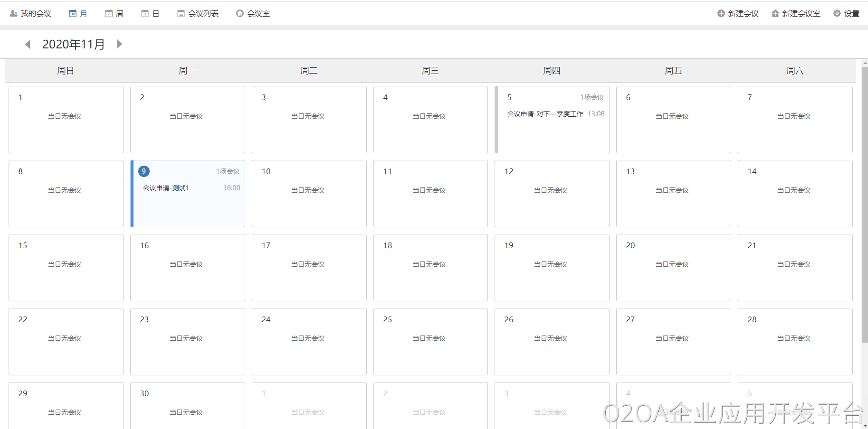
Task: Advance to next month with right arrow
Action: (120, 44)
